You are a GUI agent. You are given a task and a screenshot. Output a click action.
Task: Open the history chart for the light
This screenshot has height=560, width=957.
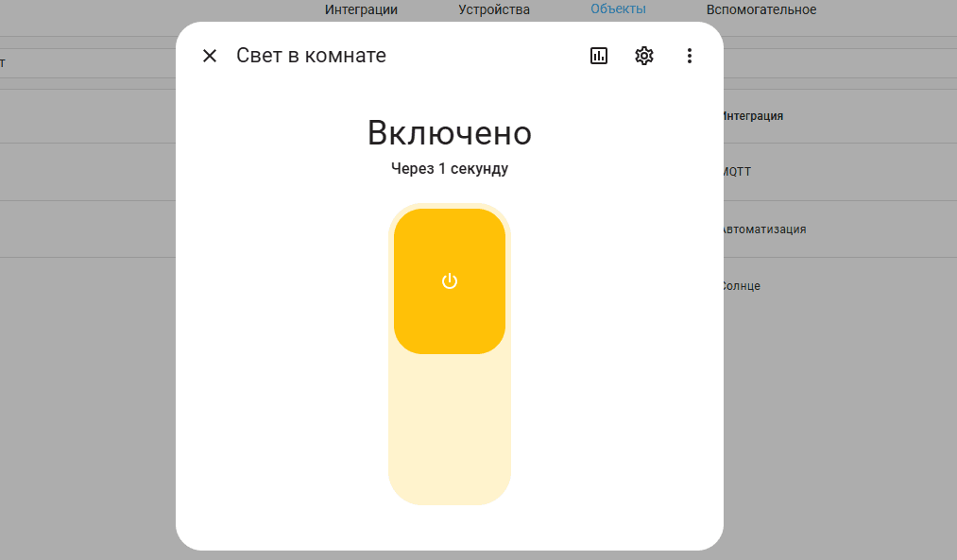coord(599,56)
